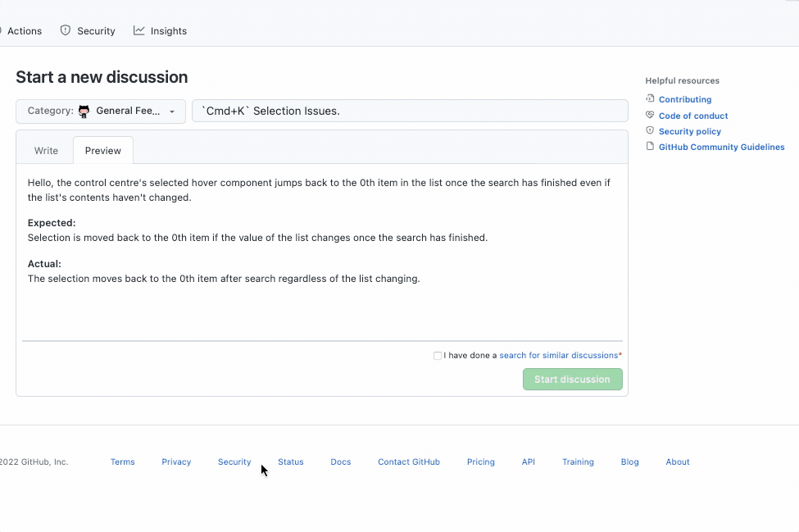Viewport: 799px width, 532px height.
Task: Click the category emoji avatar next to General Feedback
Action: [x=84, y=111]
